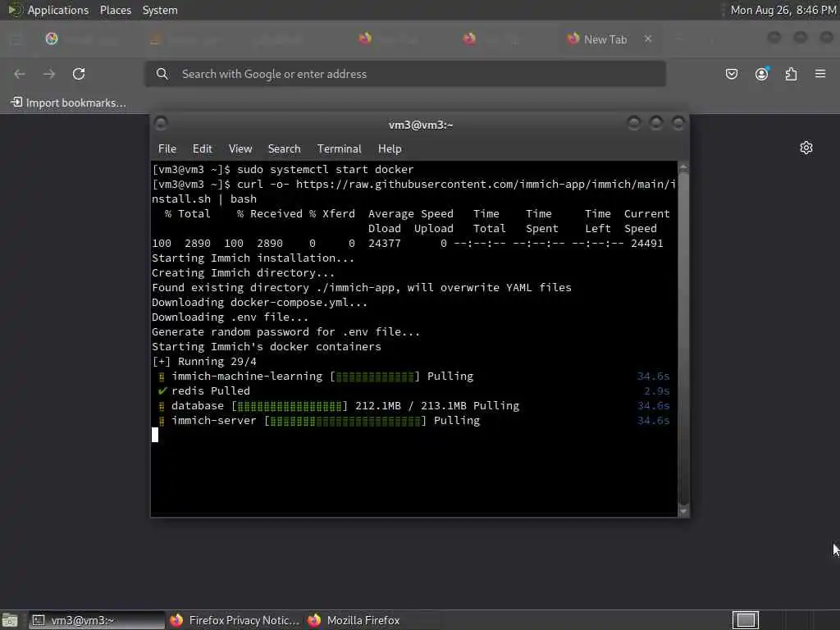Screen dimensions: 840x630
Task: Reload the page in Firefox
Action: (x=79, y=74)
